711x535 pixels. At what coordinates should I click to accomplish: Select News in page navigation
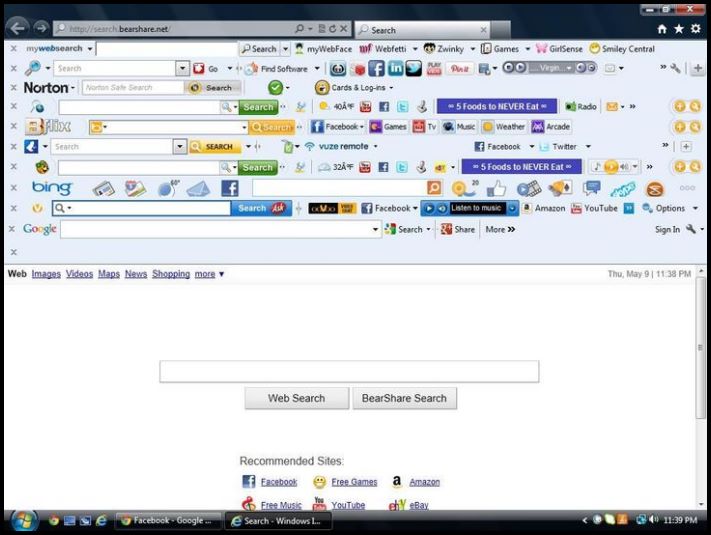click(136, 274)
